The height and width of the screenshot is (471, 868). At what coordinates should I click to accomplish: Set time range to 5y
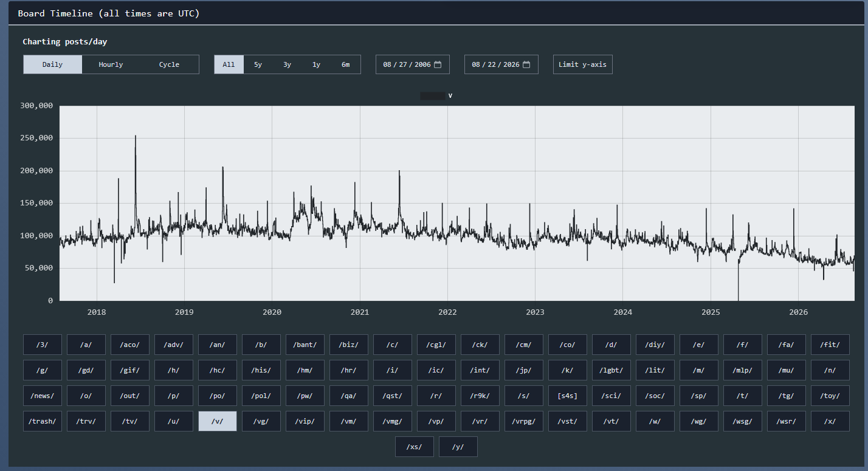pyautogui.click(x=258, y=64)
